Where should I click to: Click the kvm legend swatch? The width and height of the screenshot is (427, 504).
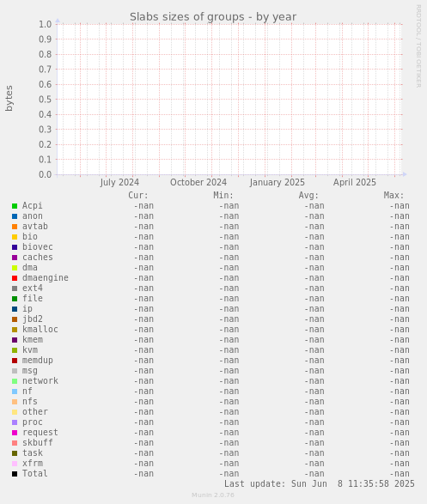click(x=15, y=350)
